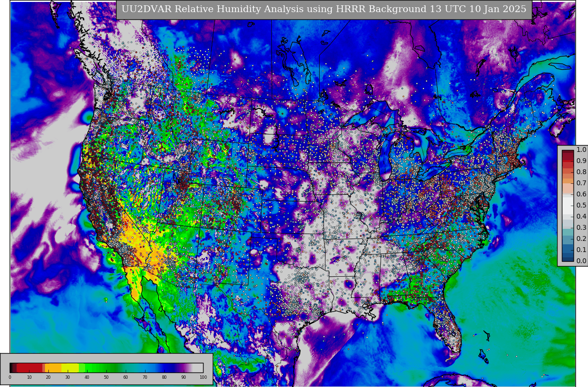Click the '40' tick label under humidity colorbar
Viewport: 588px width, 387px height.
point(87,377)
